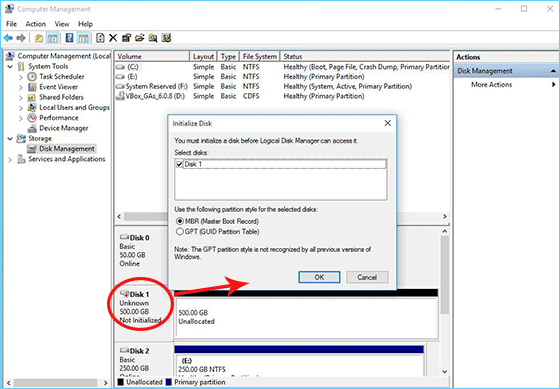Collapse the Disk Management section in Actions pane
560x389 pixels.
pyautogui.click(x=553, y=71)
